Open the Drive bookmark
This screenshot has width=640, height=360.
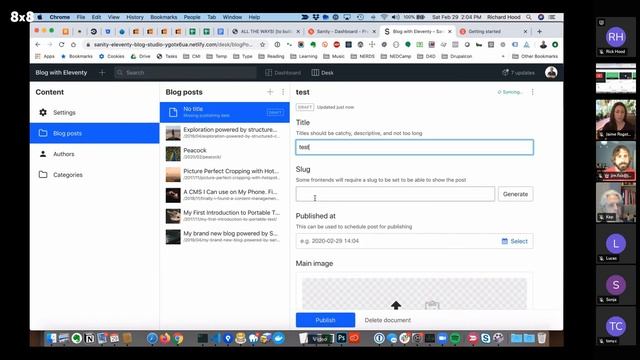140,56
